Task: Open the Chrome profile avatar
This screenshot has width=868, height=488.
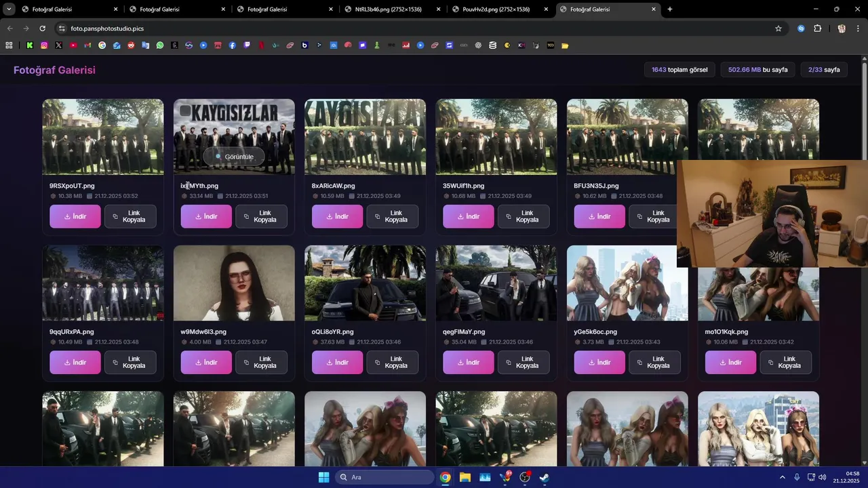Action: [842, 28]
